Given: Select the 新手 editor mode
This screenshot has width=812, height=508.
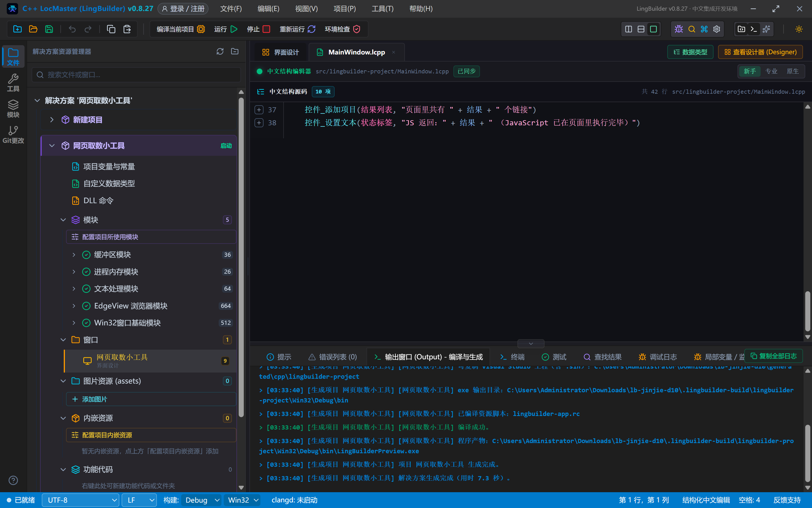Looking at the screenshot, I should click(750, 71).
